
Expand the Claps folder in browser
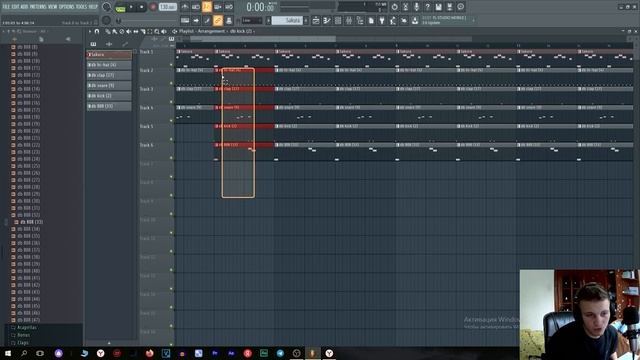tap(23, 343)
